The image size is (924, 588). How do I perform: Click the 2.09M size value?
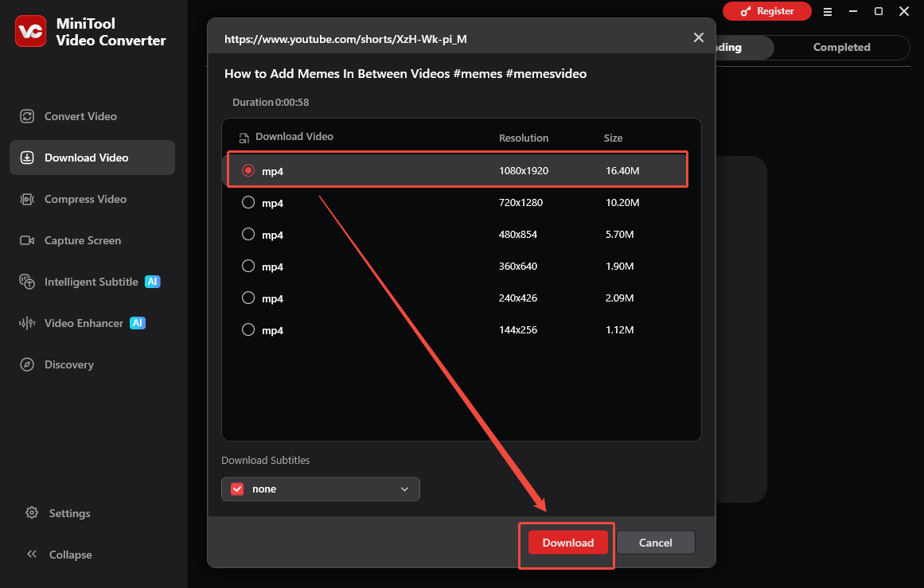pyautogui.click(x=619, y=298)
